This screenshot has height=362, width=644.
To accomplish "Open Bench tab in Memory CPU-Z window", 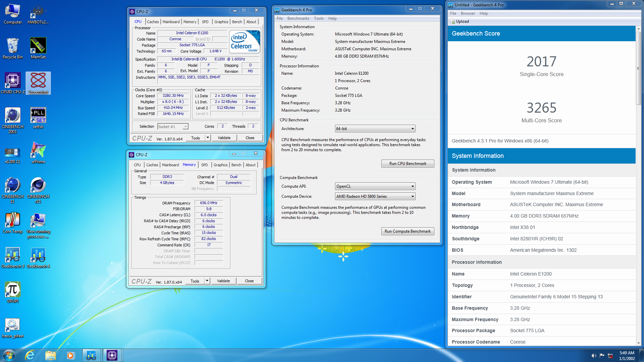I will 236,165.
